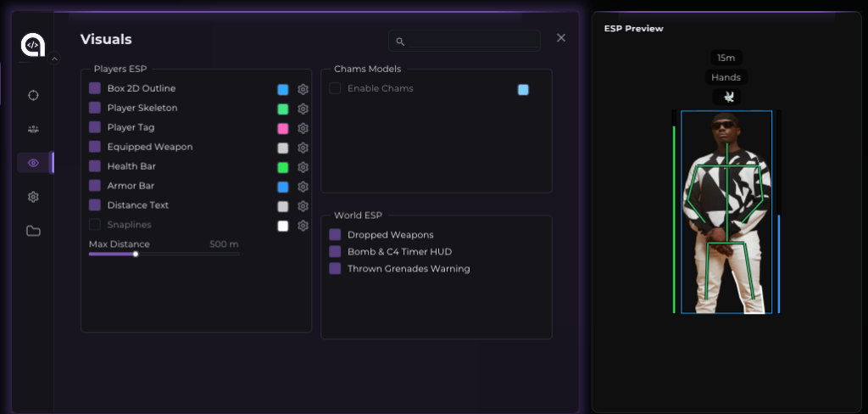Pick Box 2D Outline blue color swatch
Screen dimensions: 868x414
click(x=283, y=90)
